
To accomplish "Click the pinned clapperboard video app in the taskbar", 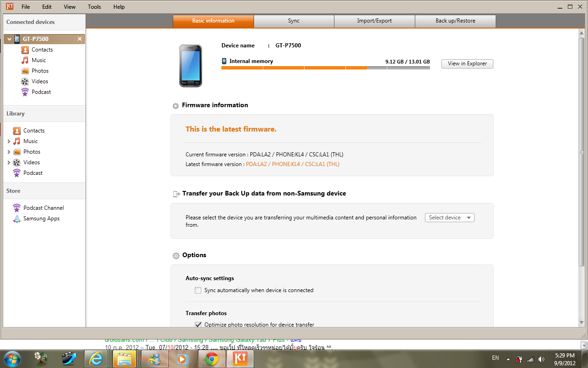I will [x=69, y=358].
